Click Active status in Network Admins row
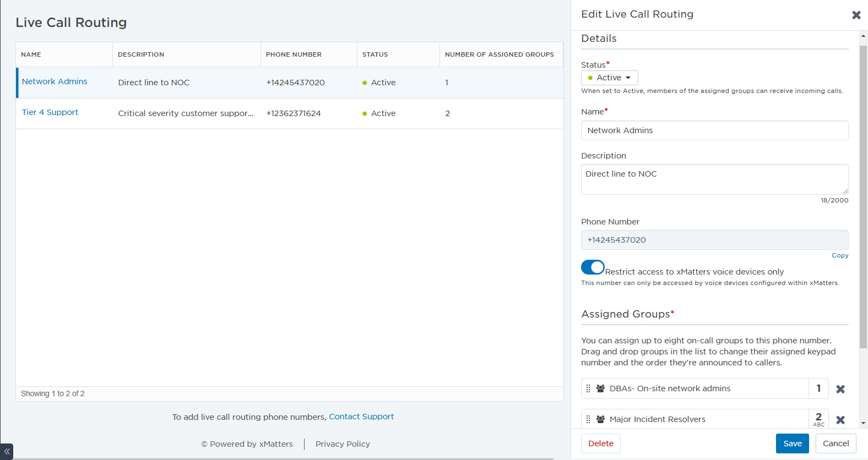Viewport: 868px width, 460px height. pos(379,83)
